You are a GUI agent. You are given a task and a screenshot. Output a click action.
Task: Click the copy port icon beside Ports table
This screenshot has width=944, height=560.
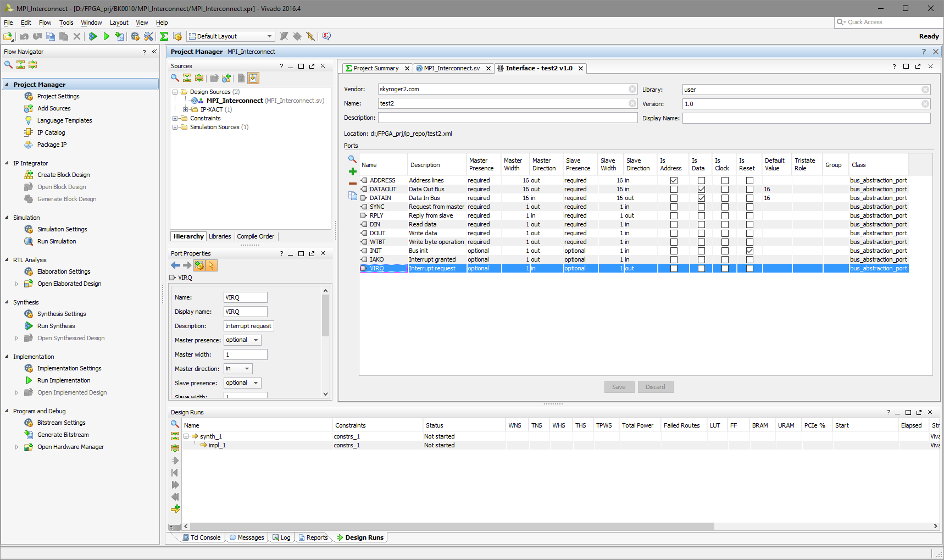pos(353,196)
